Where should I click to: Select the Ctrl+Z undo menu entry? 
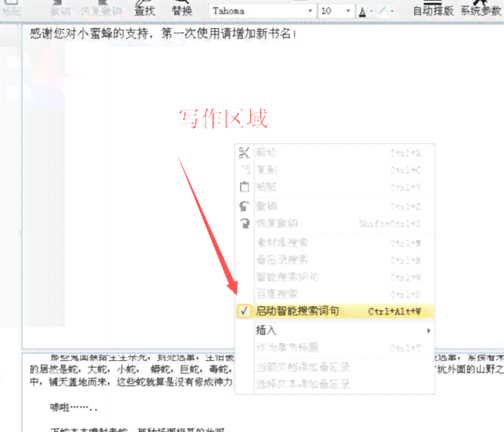point(334,206)
